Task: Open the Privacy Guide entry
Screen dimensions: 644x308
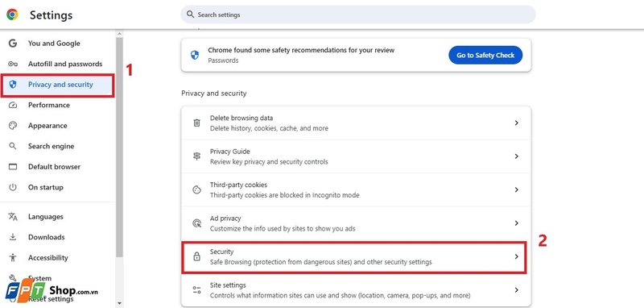Action: (356, 156)
